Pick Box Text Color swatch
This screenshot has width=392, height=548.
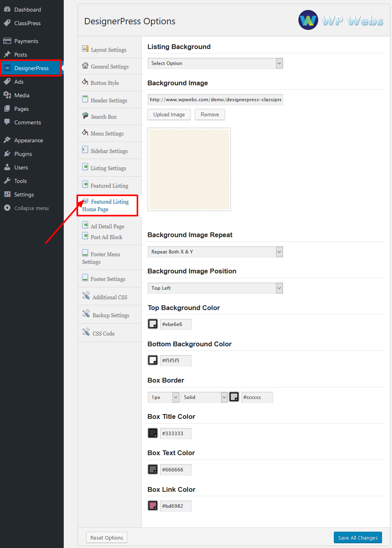(x=153, y=469)
